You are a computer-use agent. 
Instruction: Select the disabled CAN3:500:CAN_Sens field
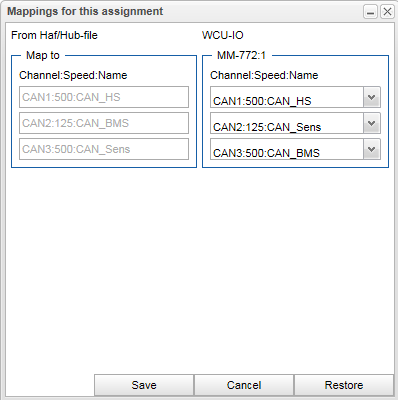104,149
